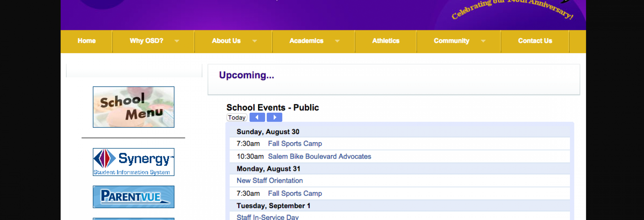Viewport: 644px width, 220px height.
Task: Open the Home menu item
Action: click(x=86, y=41)
